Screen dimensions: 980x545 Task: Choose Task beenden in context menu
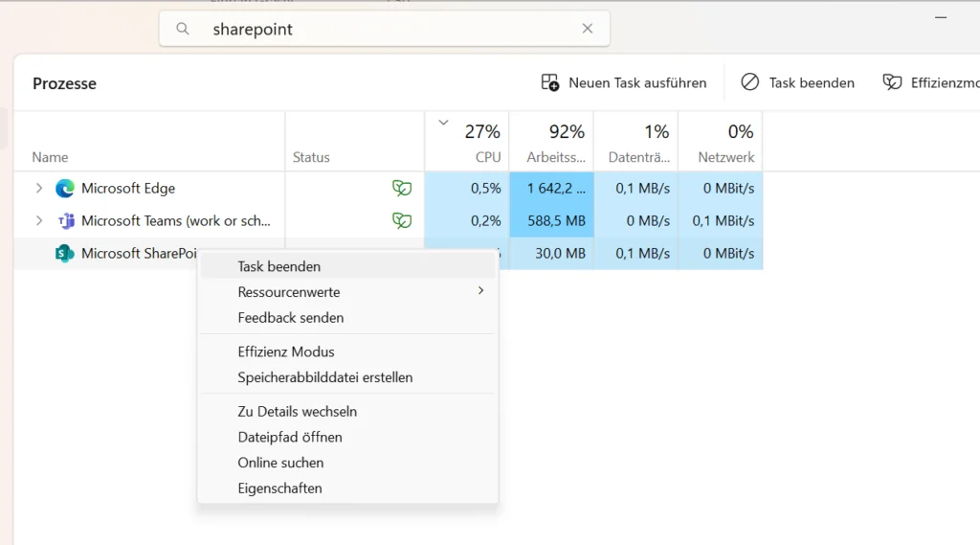click(x=279, y=266)
